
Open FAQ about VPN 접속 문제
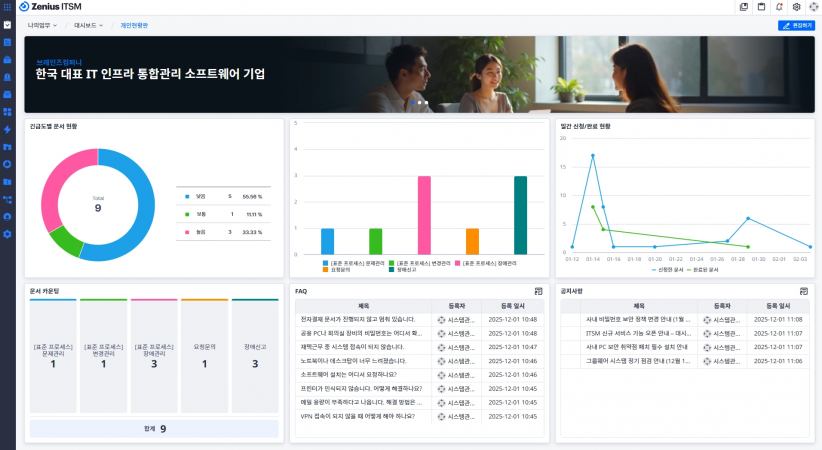coord(356,416)
